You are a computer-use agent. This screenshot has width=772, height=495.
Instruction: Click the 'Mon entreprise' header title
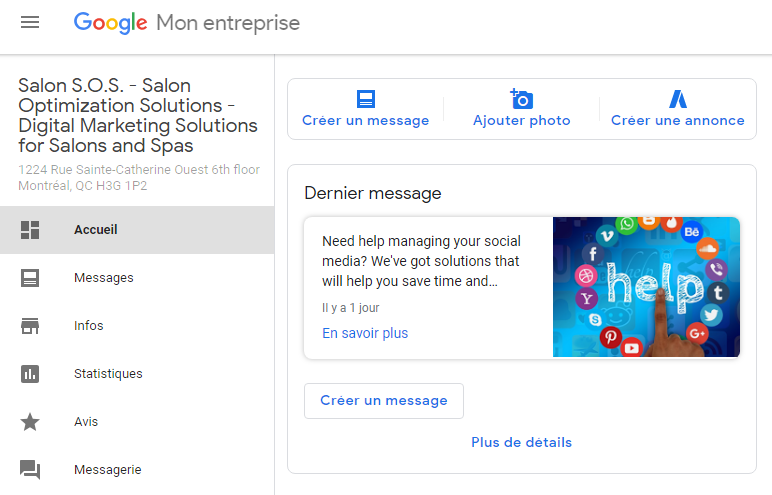228,23
